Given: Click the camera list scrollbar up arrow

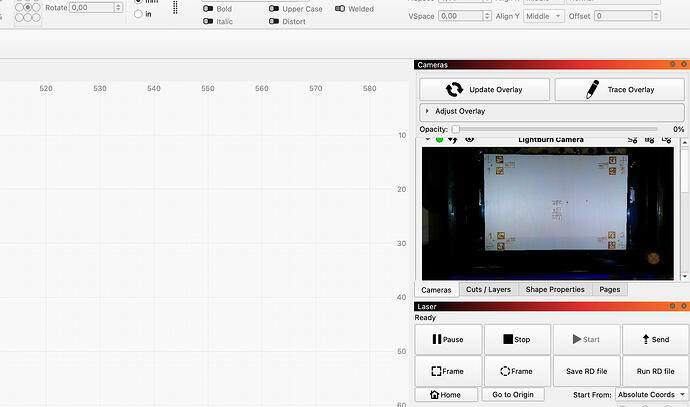Looking at the screenshot, I should point(684,143).
